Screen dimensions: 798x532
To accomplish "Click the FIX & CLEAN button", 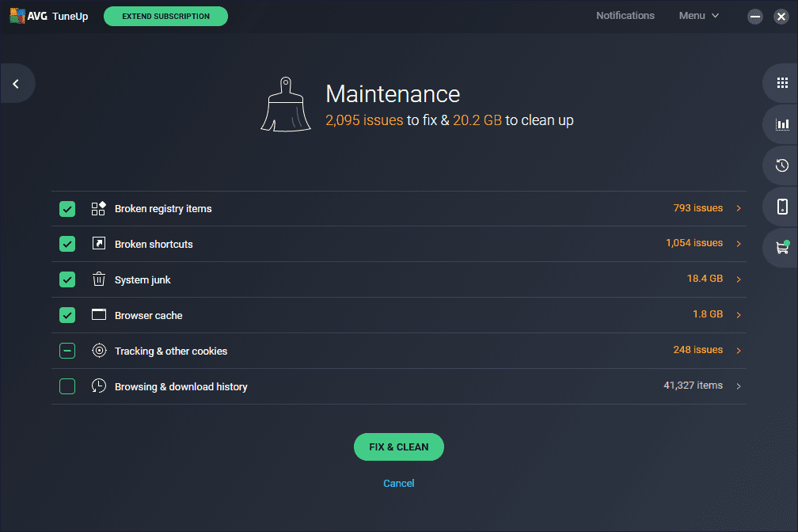I will click(x=398, y=447).
